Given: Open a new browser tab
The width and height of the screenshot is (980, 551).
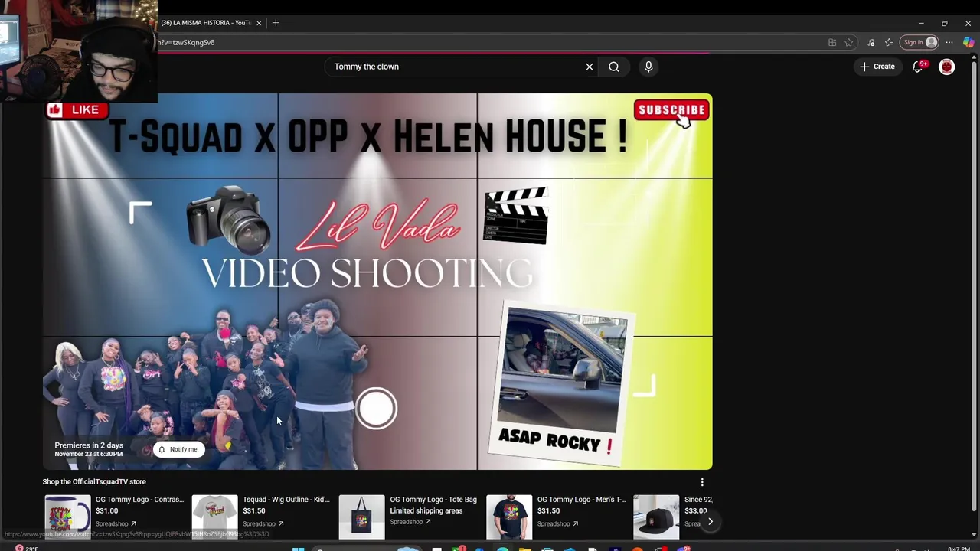Looking at the screenshot, I should 276,23.
